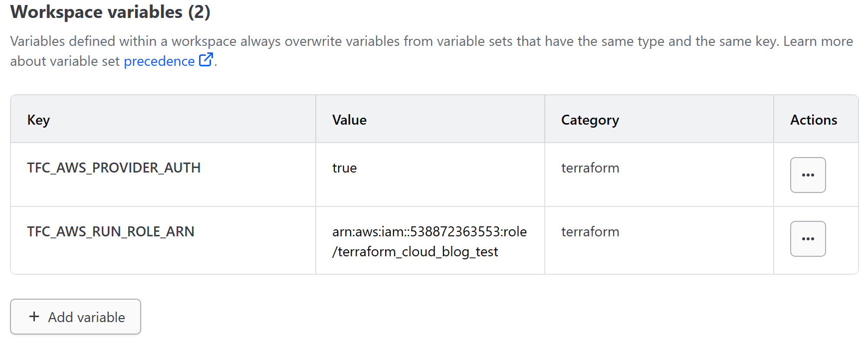The width and height of the screenshot is (868, 355).
Task: Click the external link icon beside precedence
Action: [x=206, y=60]
